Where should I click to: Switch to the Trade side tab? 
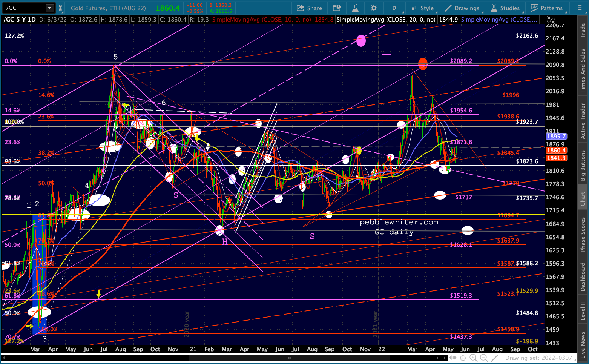coord(583,31)
